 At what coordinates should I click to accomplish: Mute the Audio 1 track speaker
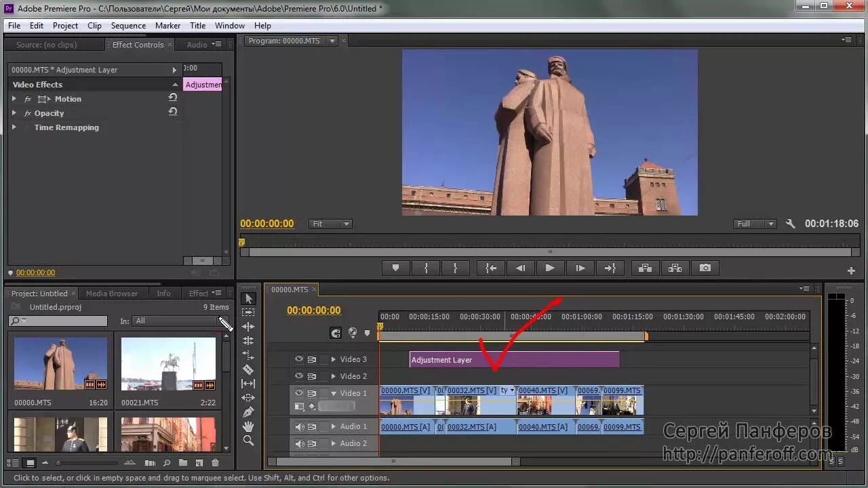pyautogui.click(x=299, y=426)
